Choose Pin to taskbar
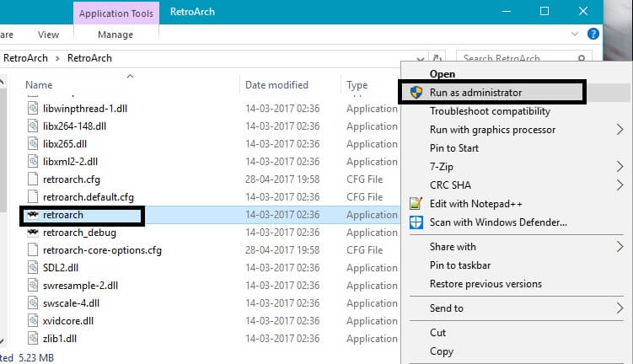Image resolution: width=633 pixels, height=364 pixels. tap(460, 265)
